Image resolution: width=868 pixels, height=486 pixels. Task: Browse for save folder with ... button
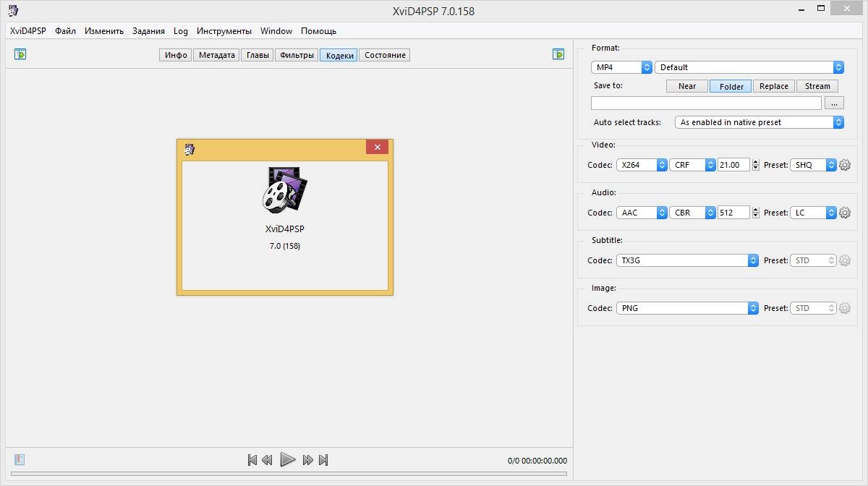(834, 103)
